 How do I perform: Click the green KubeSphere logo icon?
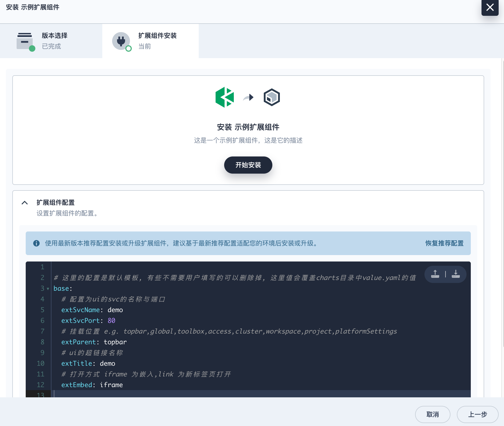coord(225,97)
